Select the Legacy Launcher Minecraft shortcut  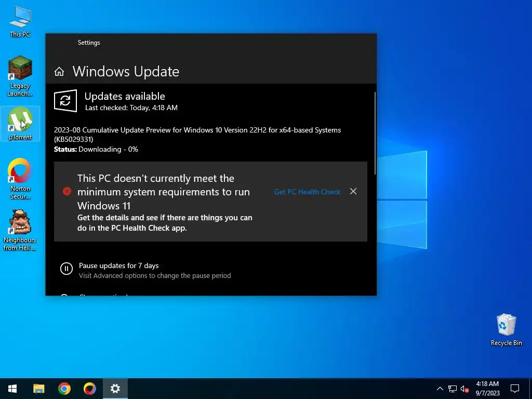20,76
